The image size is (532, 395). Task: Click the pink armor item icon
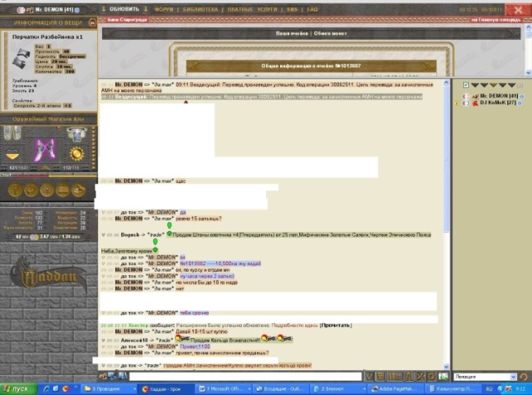tap(43, 152)
